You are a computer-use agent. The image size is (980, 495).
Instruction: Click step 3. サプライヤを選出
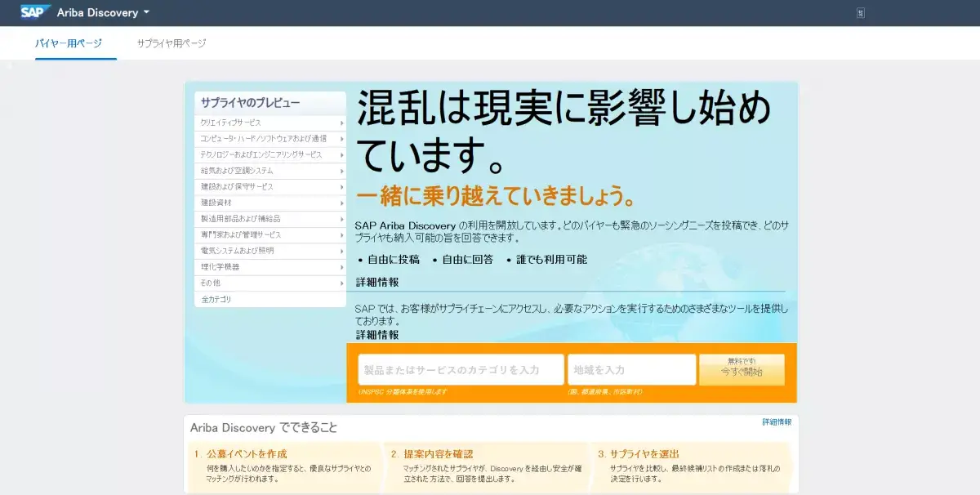point(639,454)
